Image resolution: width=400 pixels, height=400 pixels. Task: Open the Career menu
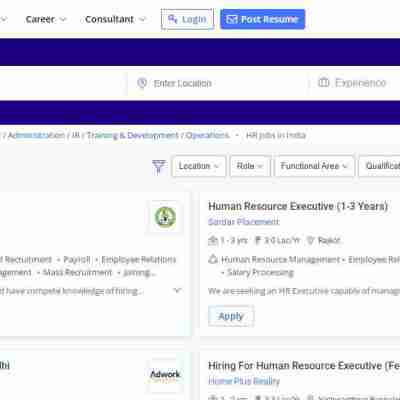(46, 19)
